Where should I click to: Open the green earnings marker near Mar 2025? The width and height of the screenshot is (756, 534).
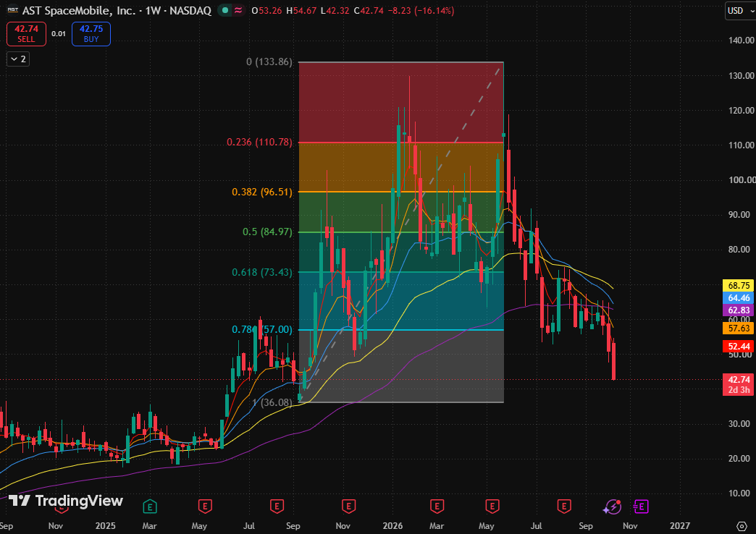150,507
